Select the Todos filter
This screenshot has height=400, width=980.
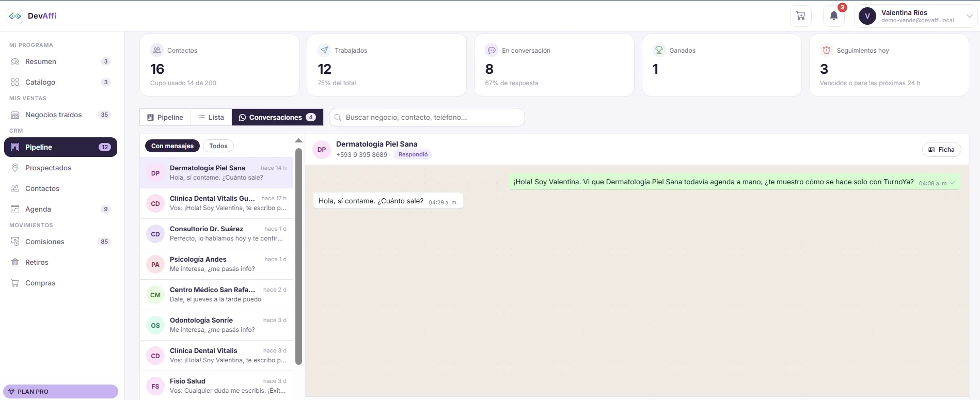point(218,146)
